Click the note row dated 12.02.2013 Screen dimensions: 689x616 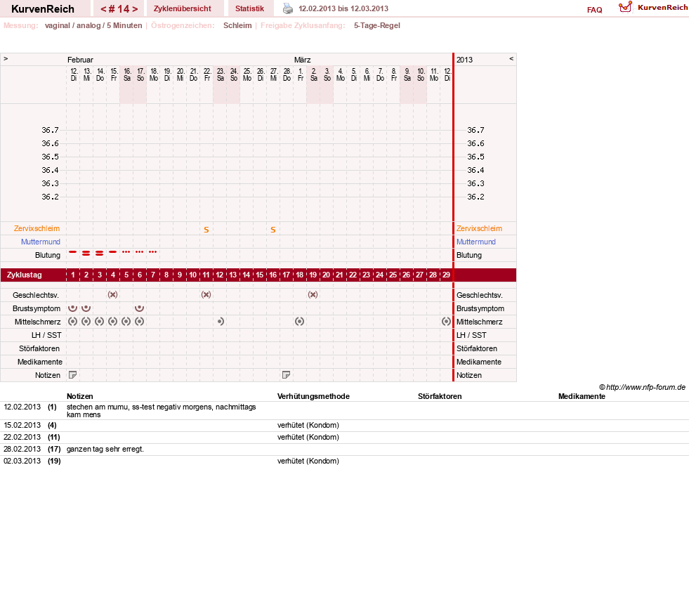tap(344, 410)
